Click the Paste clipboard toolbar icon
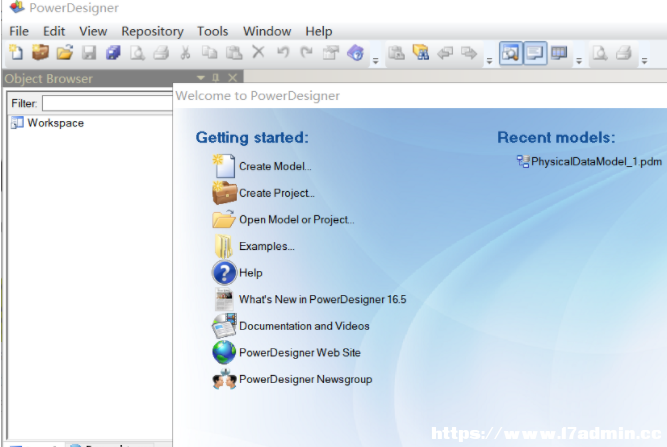This screenshot has width=667, height=447. point(234,53)
